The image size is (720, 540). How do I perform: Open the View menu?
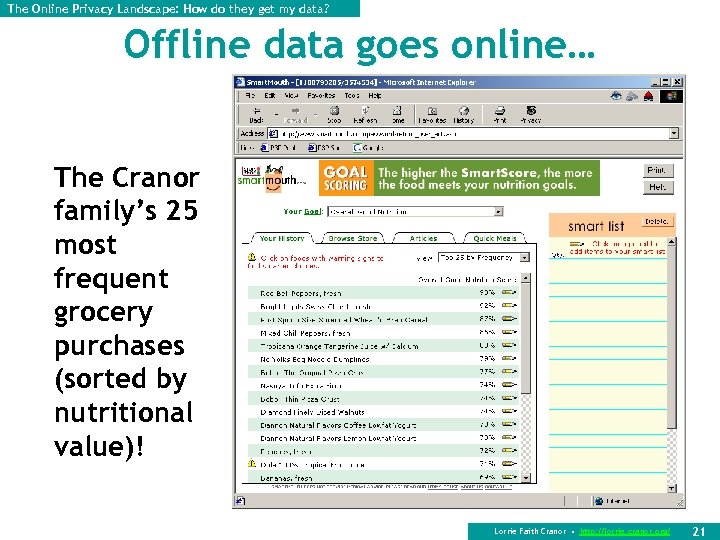pos(291,96)
